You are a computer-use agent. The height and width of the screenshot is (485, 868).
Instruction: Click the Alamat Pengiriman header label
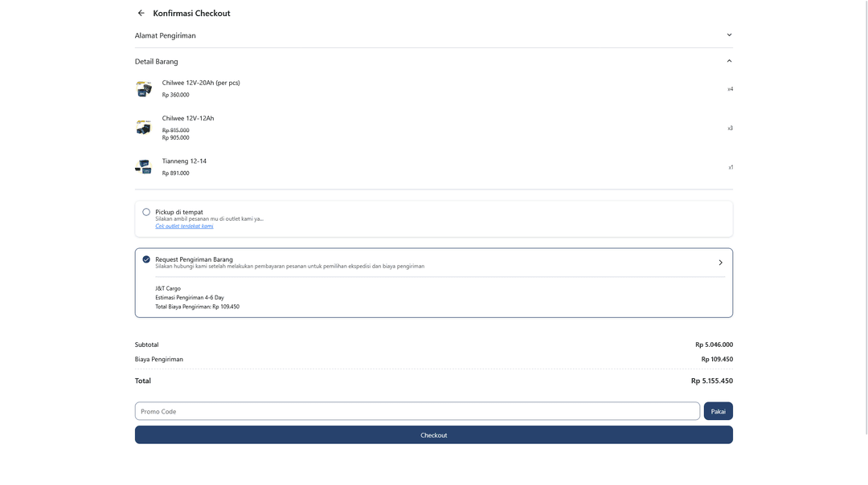click(166, 35)
